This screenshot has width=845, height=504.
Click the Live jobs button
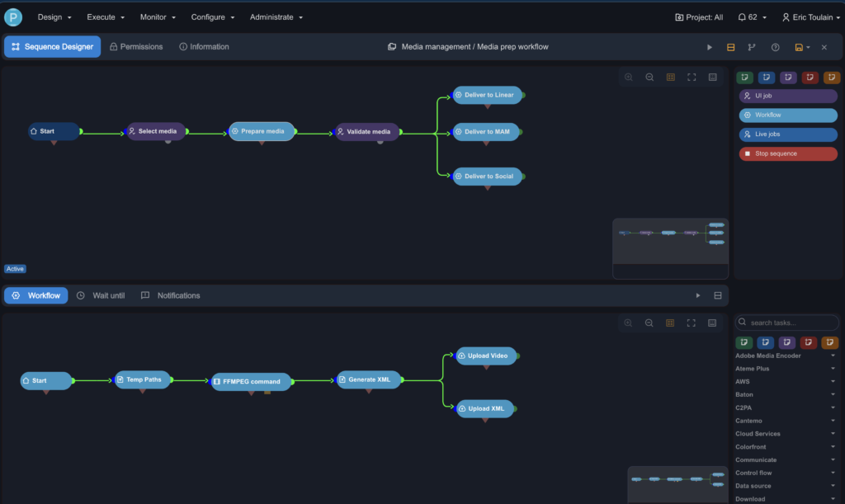pyautogui.click(x=787, y=134)
